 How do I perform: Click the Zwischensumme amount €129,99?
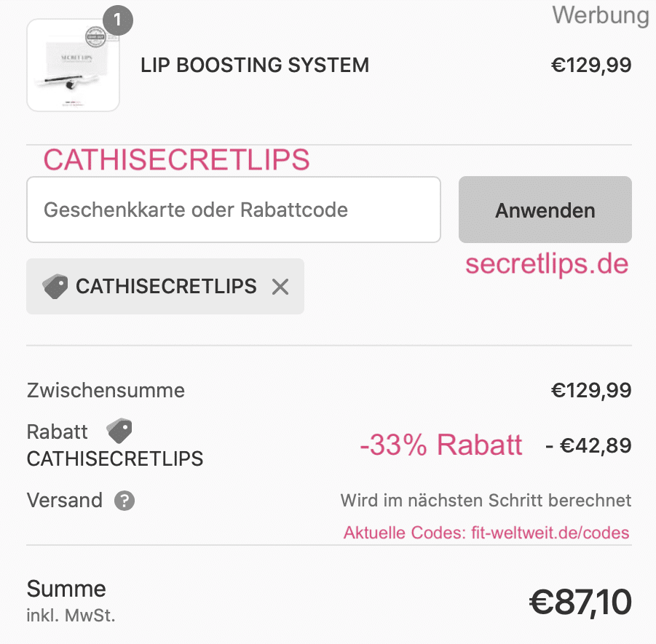pos(591,391)
